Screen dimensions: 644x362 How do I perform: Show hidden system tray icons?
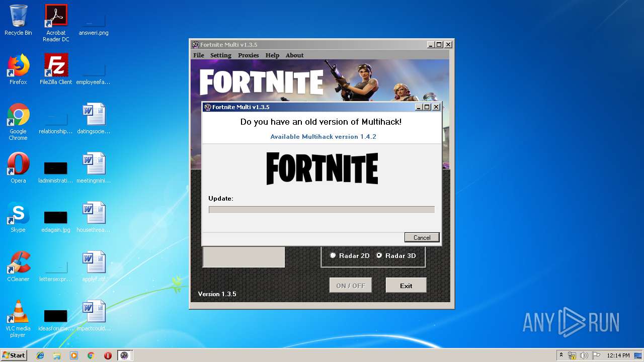(561, 355)
